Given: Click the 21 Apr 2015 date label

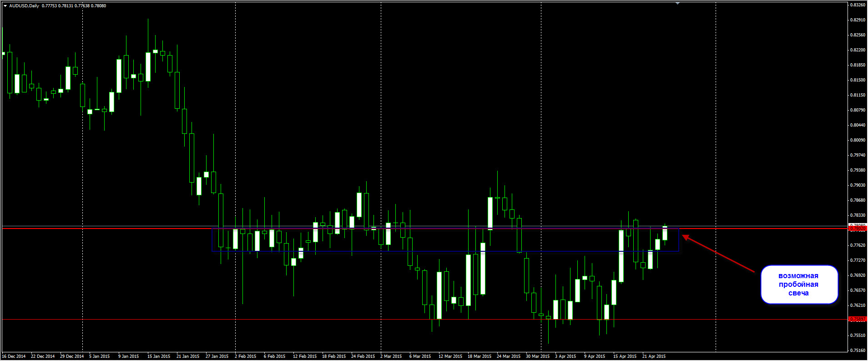Looking at the screenshot, I should pyautogui.click(x=654, y=356).
